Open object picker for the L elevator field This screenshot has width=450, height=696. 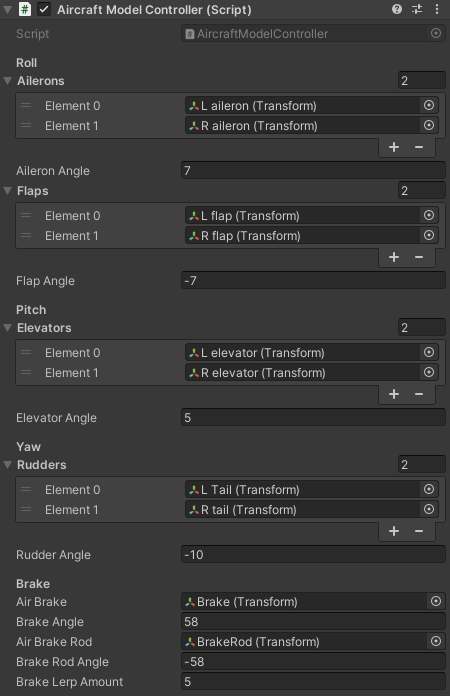click(x=429, y=352)
